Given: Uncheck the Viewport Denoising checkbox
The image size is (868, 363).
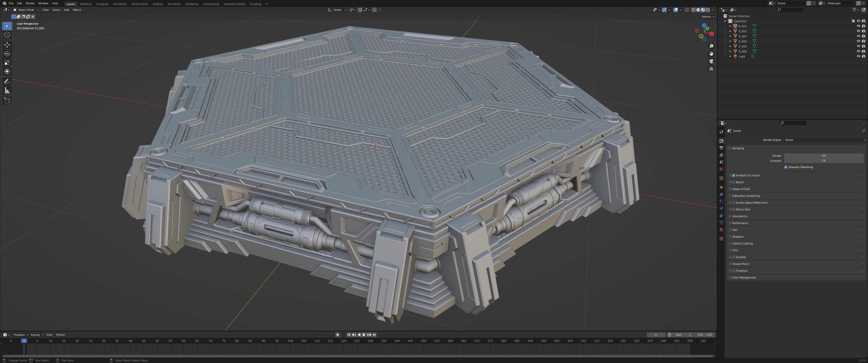Looking at the screenshot, I should coord(786,167).
